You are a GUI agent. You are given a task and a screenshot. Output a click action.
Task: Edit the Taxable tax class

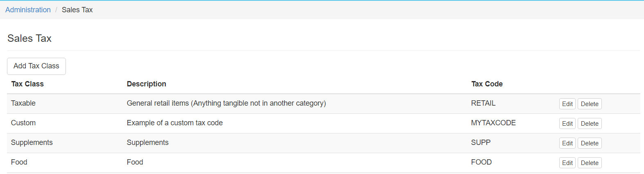(567, 104)
